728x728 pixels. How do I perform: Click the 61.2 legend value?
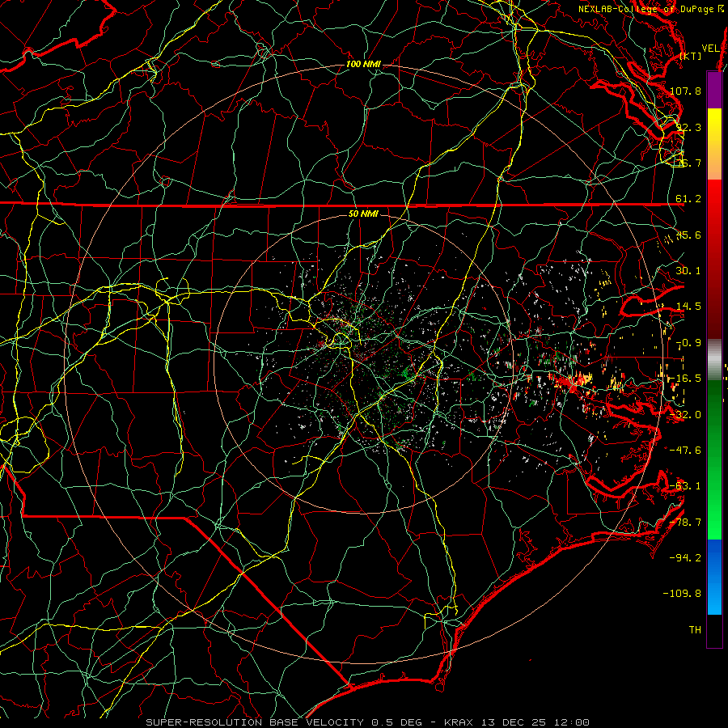(x=688, y=199)
